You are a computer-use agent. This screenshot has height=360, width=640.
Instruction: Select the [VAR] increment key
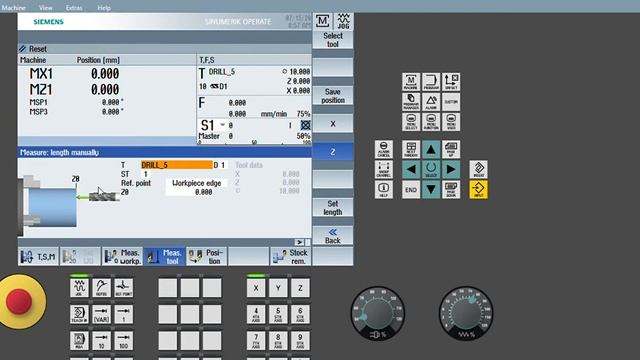[101, 314]
